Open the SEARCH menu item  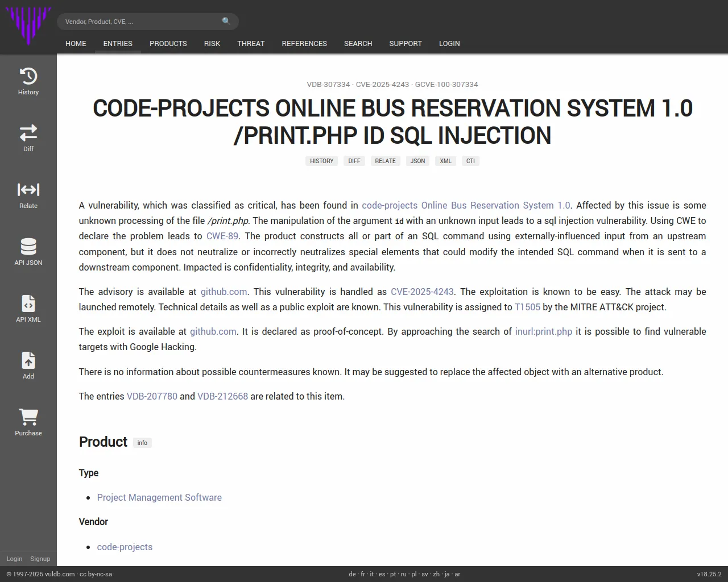(x=358, y=44)
